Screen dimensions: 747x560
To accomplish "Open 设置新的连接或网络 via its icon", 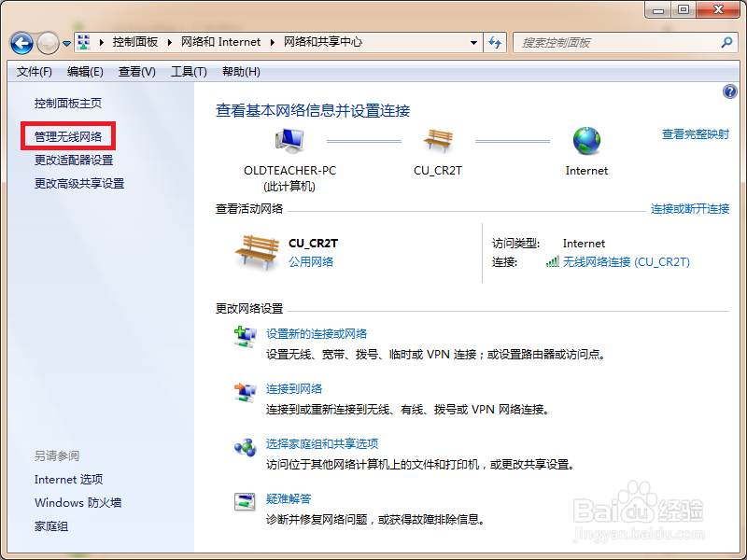I will tap(245, 336).
